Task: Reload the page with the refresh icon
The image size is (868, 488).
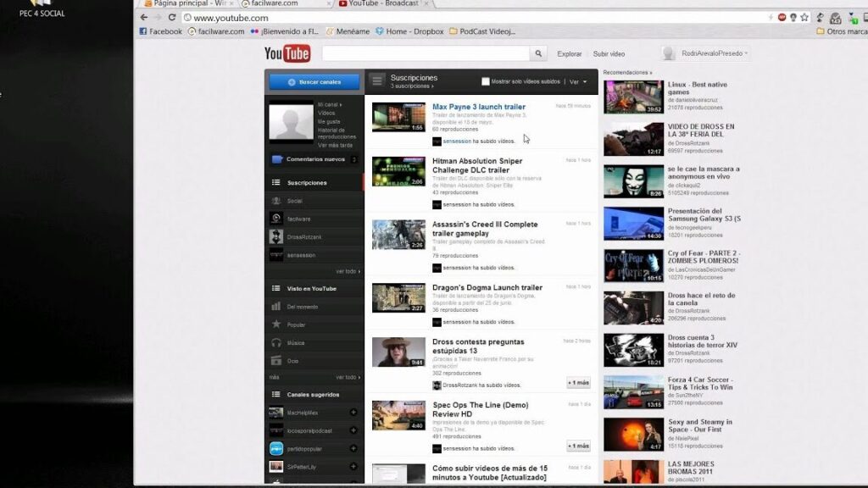Action: (172, 17)
